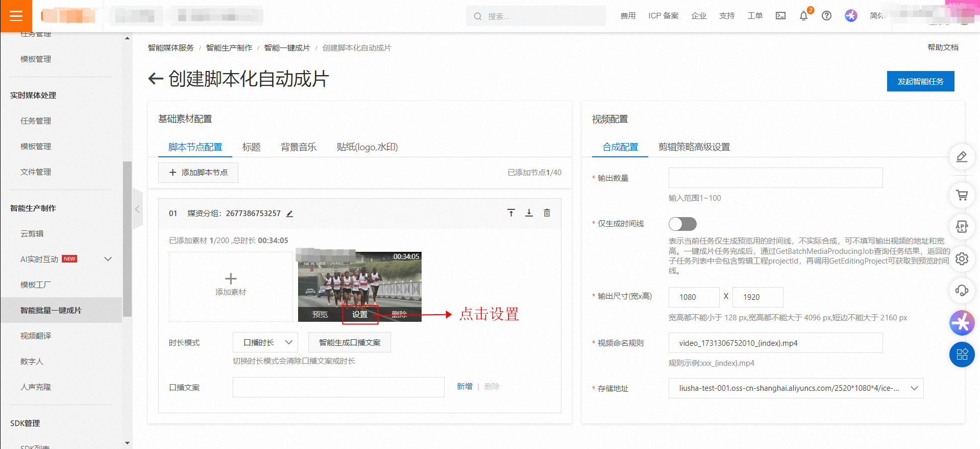
Task: Open the 口播时长 duration mode dropdown
Action: (265, 342)
